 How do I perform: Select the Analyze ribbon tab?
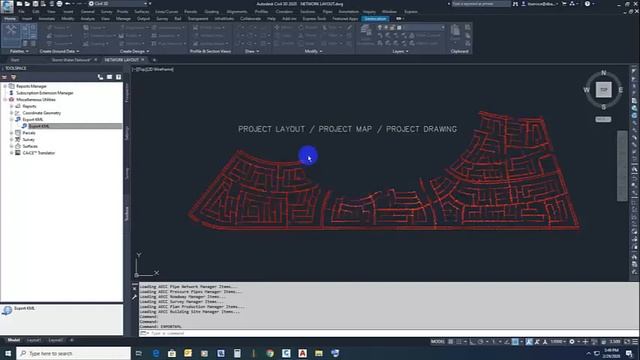87,19
